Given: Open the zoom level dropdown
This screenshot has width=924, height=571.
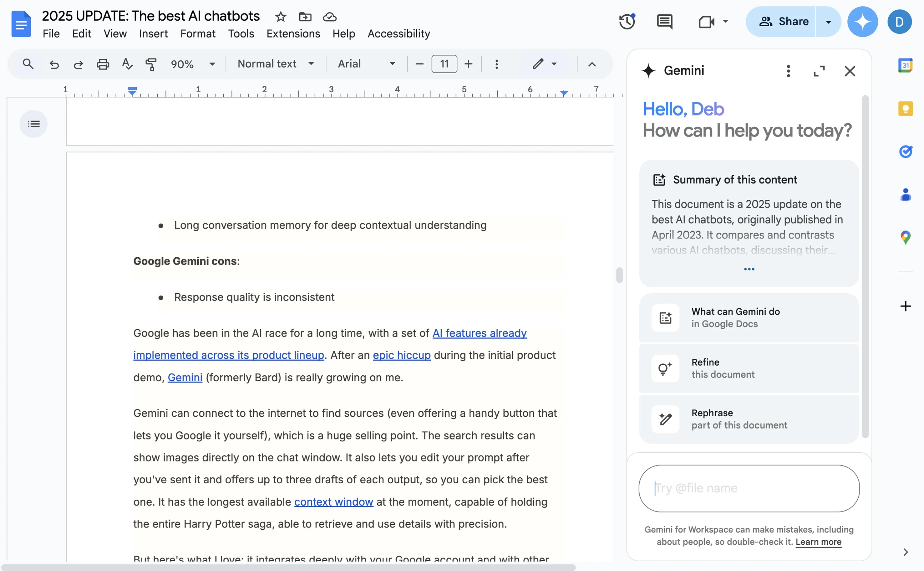Looking at the screenshot, I should tap(193, 64).
